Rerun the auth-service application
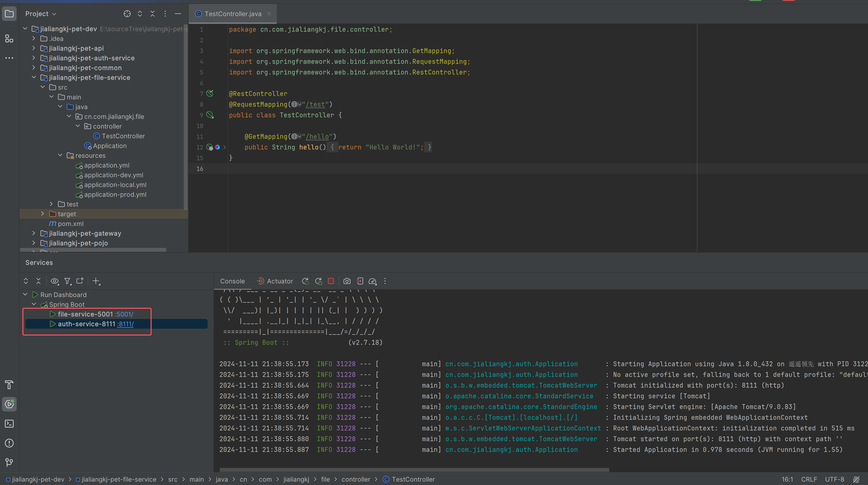Image resolution: width=868 pixels, height=485 pixels. click(x=305, y=281)
